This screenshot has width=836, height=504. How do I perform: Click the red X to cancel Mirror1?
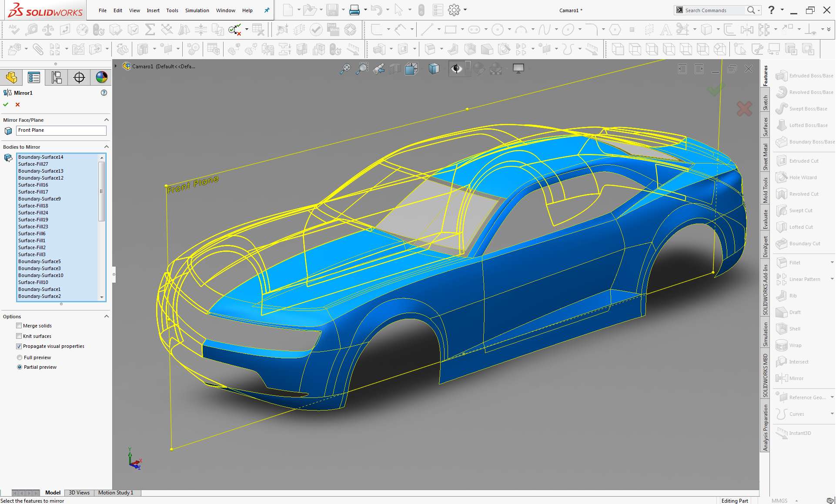pos(17,104)
